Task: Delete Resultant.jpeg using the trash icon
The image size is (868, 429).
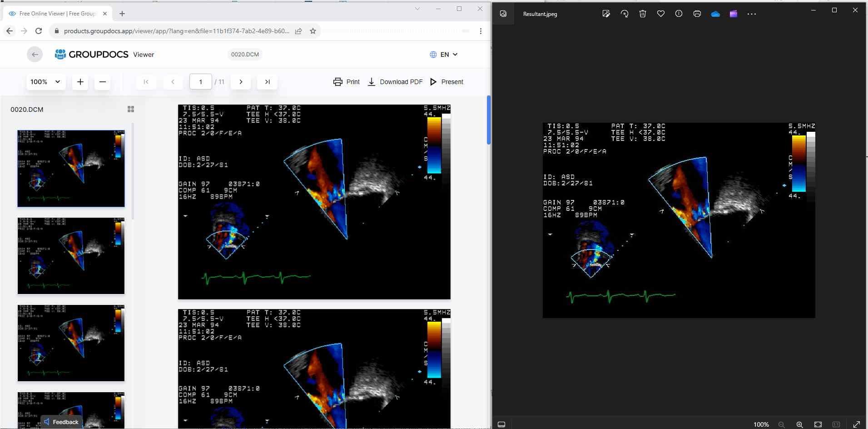Action: (643, 14)
